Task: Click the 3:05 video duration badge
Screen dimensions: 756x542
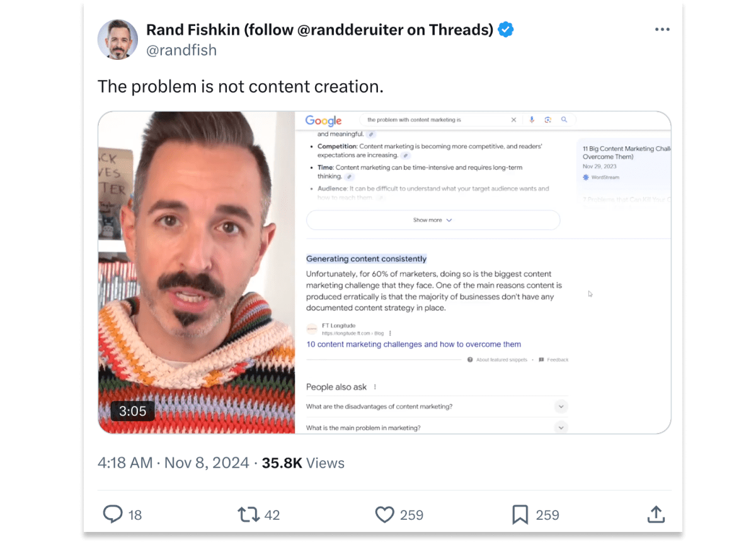Action: pos(132,411)
